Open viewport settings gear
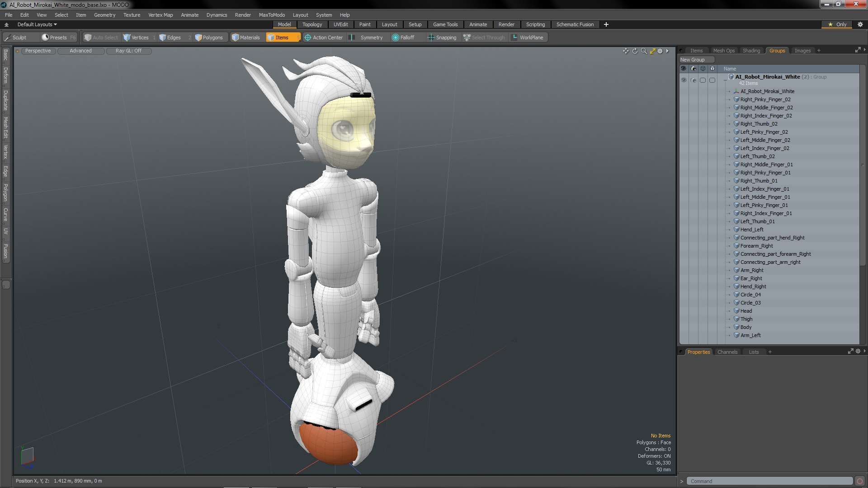This screenshot has height=488, width=868. 660,51
